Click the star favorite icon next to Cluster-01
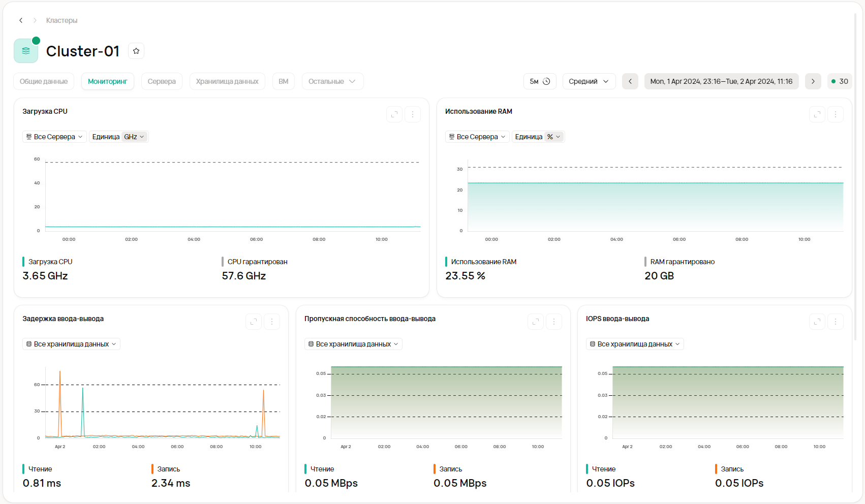The height and width of the screenshot is (504, 865). point(136,51)
